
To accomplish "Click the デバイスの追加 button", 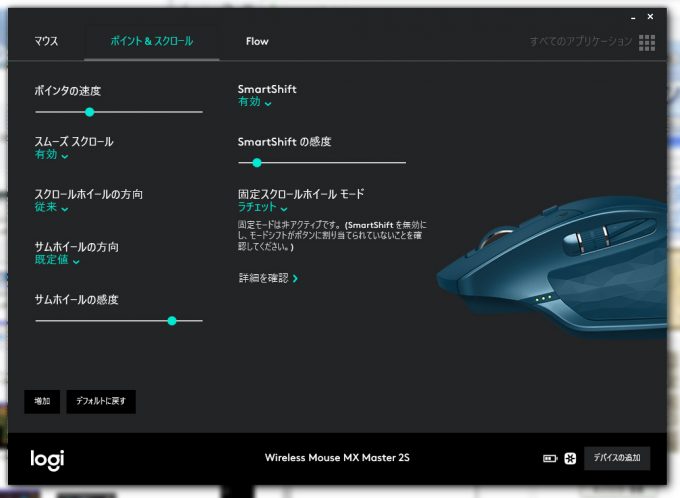I will (x=617, y=458).
